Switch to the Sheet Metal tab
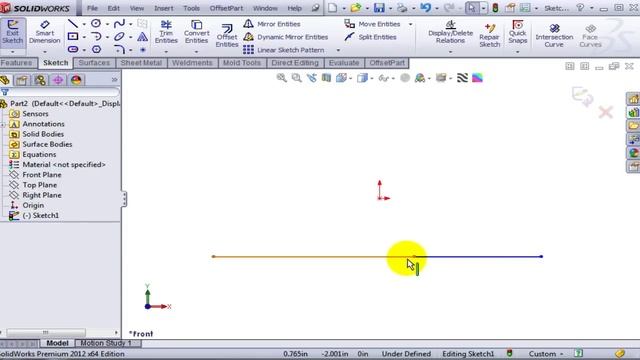 point(141,63)
